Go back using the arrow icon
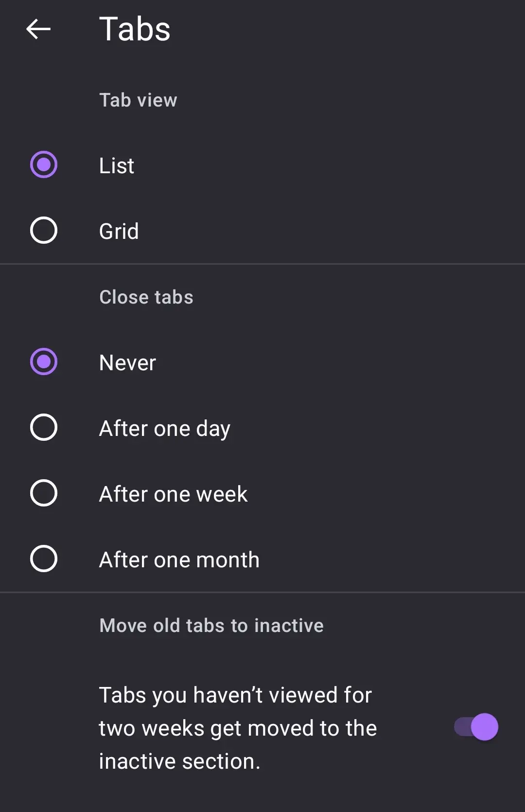This screenshot has height=812, width=525. point(38,29)
